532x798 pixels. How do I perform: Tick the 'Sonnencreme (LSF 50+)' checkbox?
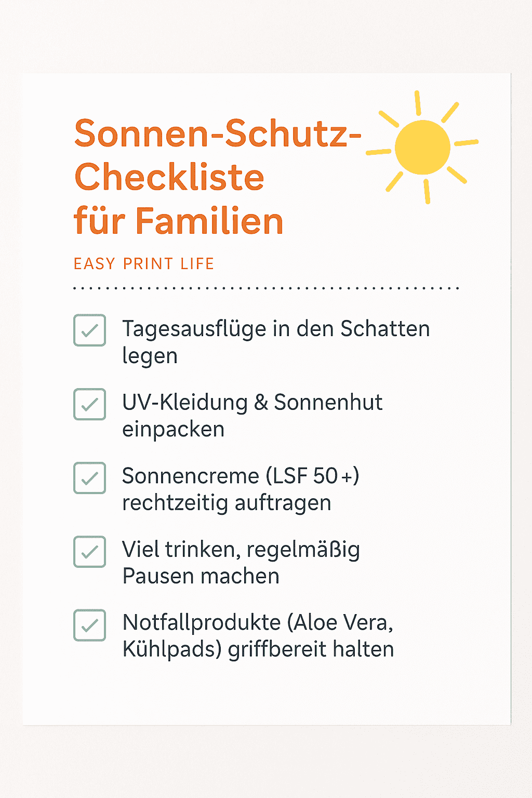[90, 478]
